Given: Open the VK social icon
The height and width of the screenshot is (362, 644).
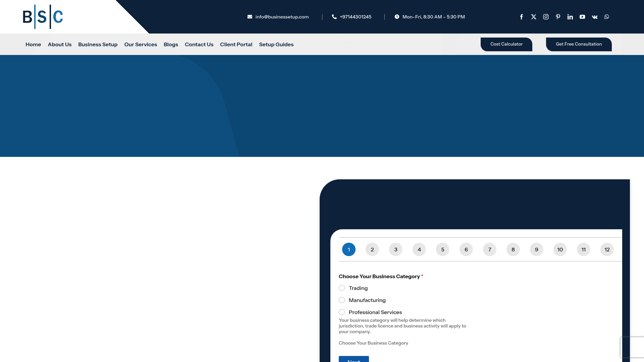Looking at the screenshot, I should (x=594, y=16).
